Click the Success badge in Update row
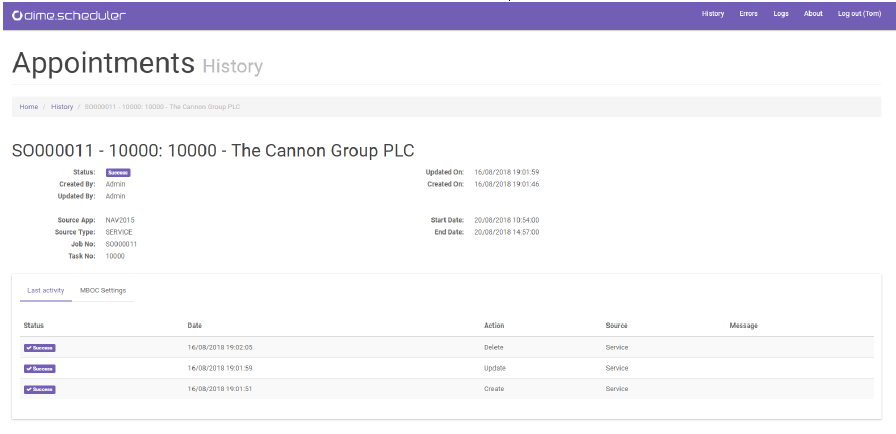The image size is (896, 434). point(40,368)
